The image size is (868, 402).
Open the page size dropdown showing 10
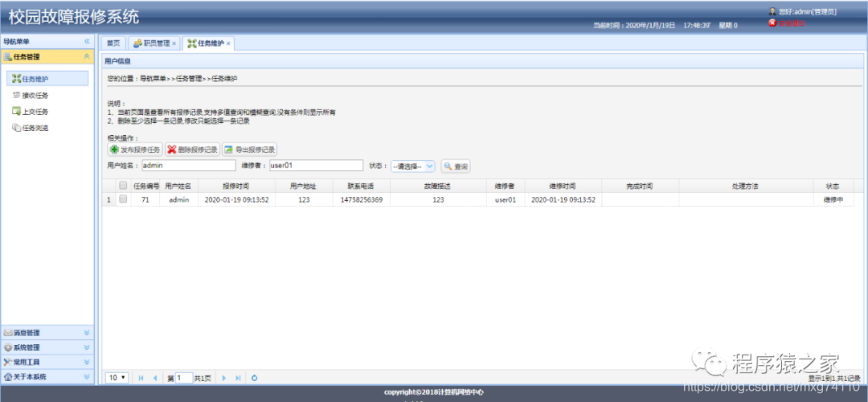pos(117,378)
